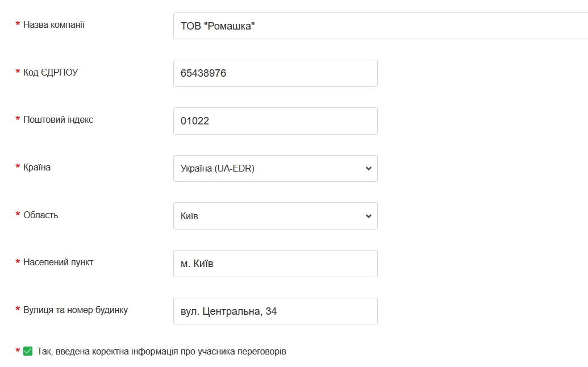Click the "Назва компанії" label
The height and width of the screenshot is (367, 588).
point(54,25)
